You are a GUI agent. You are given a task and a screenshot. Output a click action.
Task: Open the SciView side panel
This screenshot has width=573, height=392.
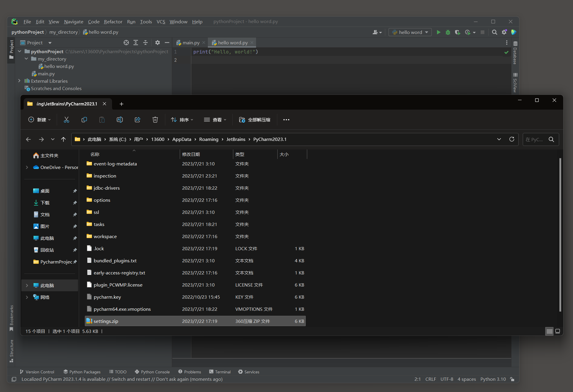515,82
